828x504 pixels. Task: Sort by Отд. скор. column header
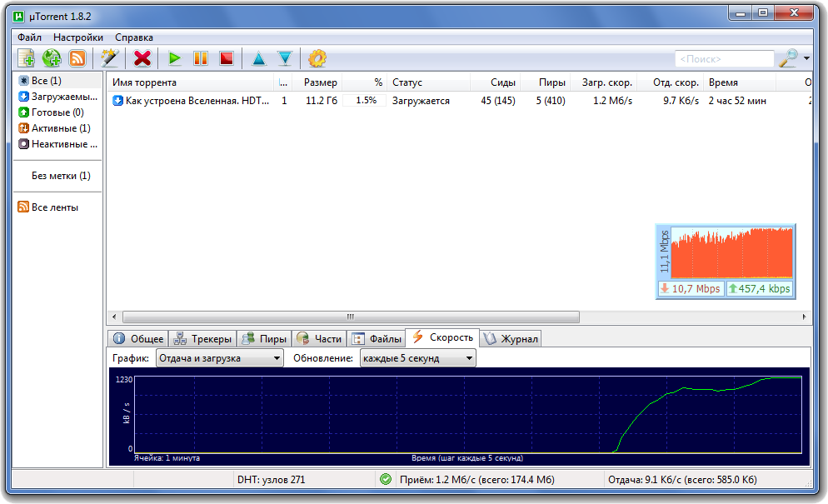(x=671, y=82)
